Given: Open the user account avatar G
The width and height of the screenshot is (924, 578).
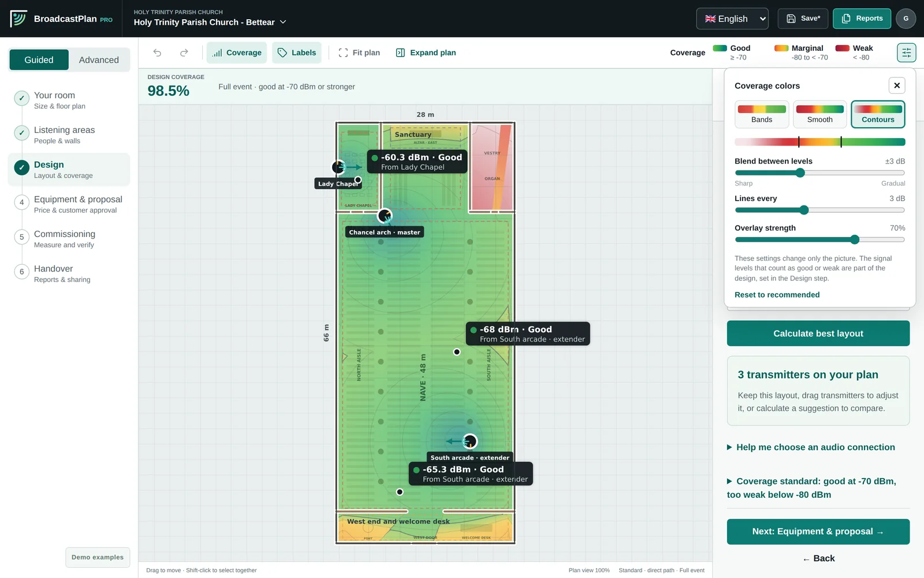Looking at the screenshot, I should (906, 18).
